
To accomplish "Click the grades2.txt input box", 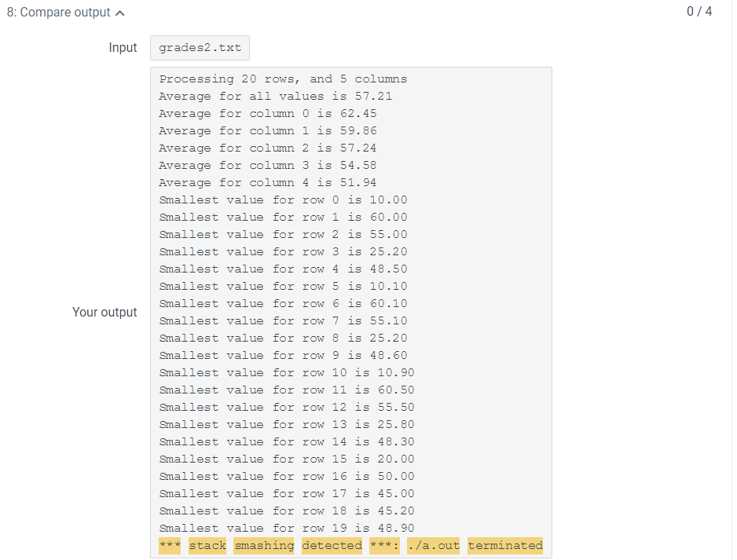I will point(200,48).
